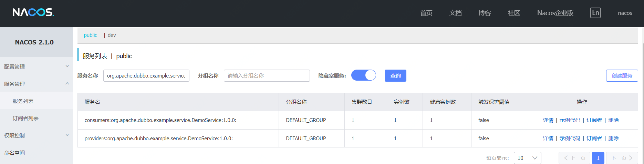This screenshot has width=644, height=164.
Task: Click the 查询 search button
Action: tap(395, 76)
